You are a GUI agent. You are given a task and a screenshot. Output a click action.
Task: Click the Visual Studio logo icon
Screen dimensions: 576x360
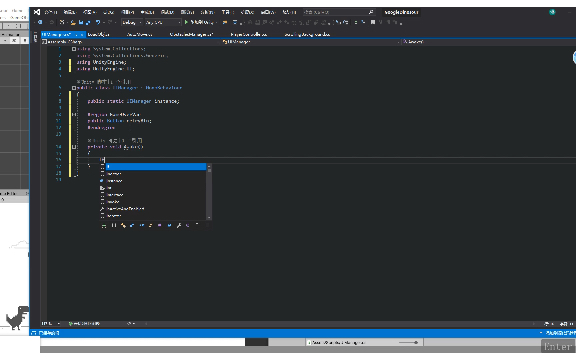point(37,12)
